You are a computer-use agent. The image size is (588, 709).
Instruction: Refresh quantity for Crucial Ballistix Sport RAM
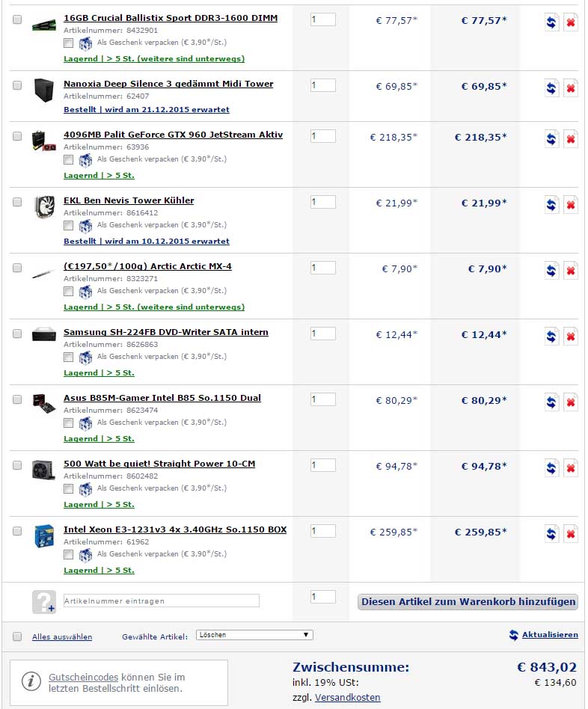click(551, 22)
